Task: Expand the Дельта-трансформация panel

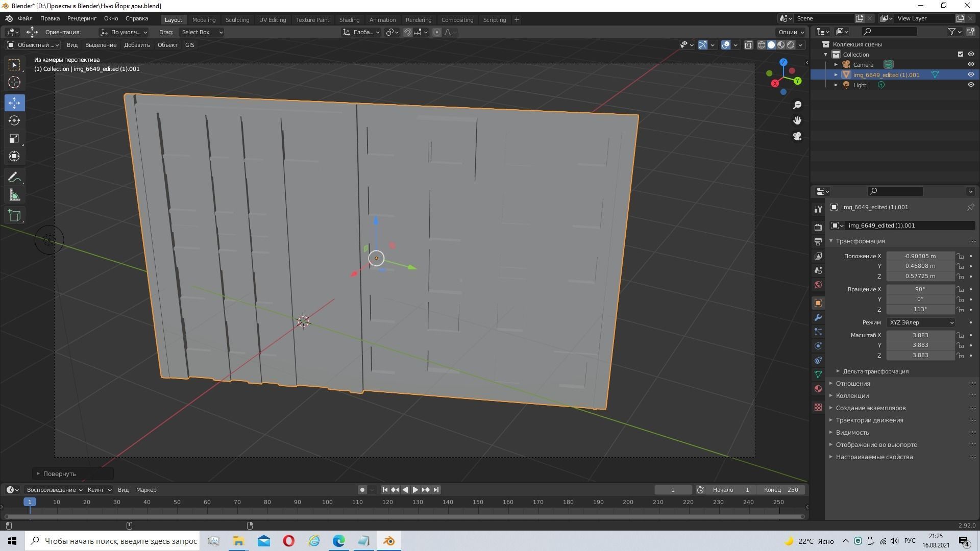Action: (x=875, y=371)
